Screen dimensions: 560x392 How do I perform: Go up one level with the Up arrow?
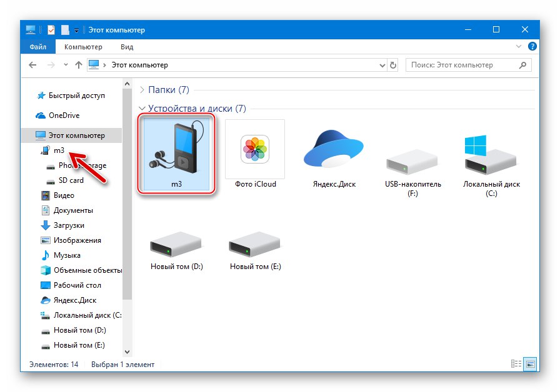79,65
